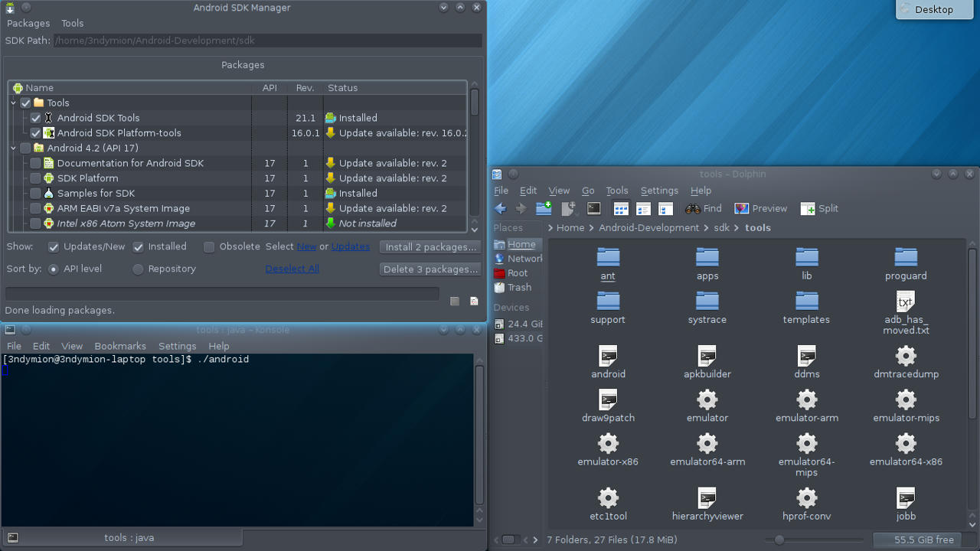Click the Updates selection link
This screenshot has height=551, width=980.
pos(351,246)
